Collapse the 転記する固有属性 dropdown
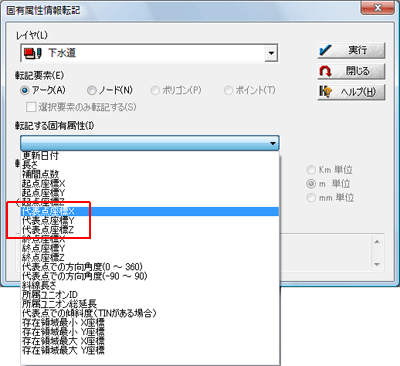The image size is (400, 366). point(273,143)
